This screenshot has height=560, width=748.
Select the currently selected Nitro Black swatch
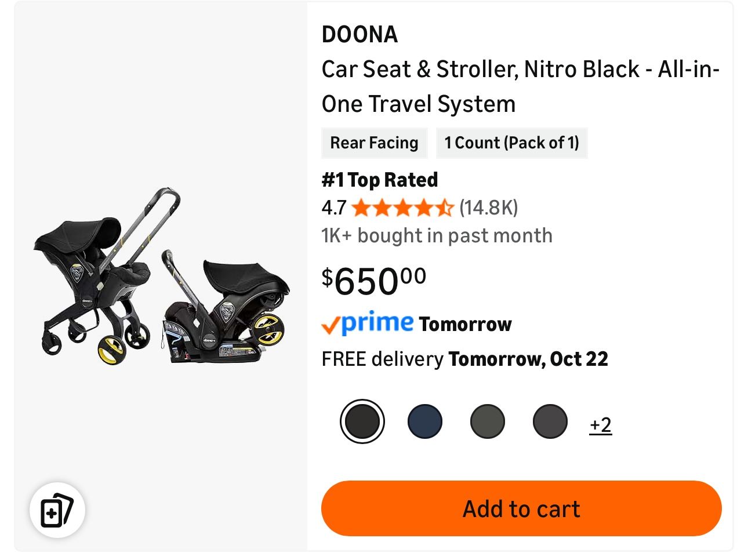click(x=362, y=421)
